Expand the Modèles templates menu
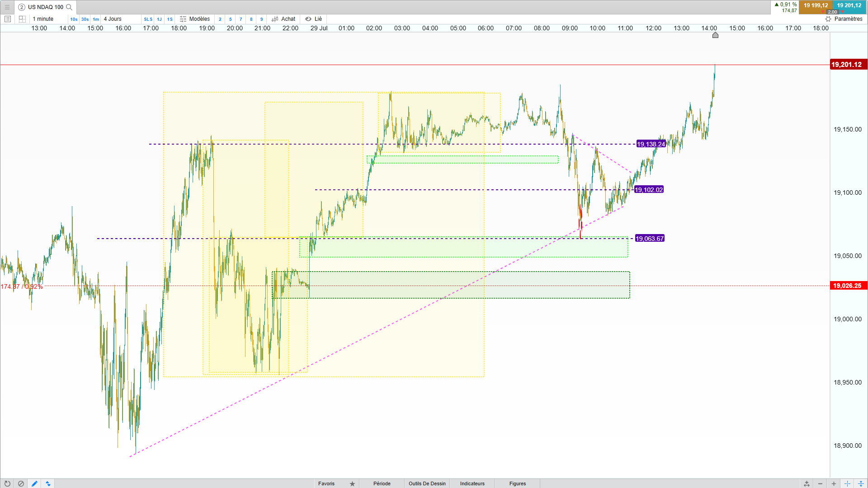Viewport: 868px width, 488px height. [x=195, y=19]
